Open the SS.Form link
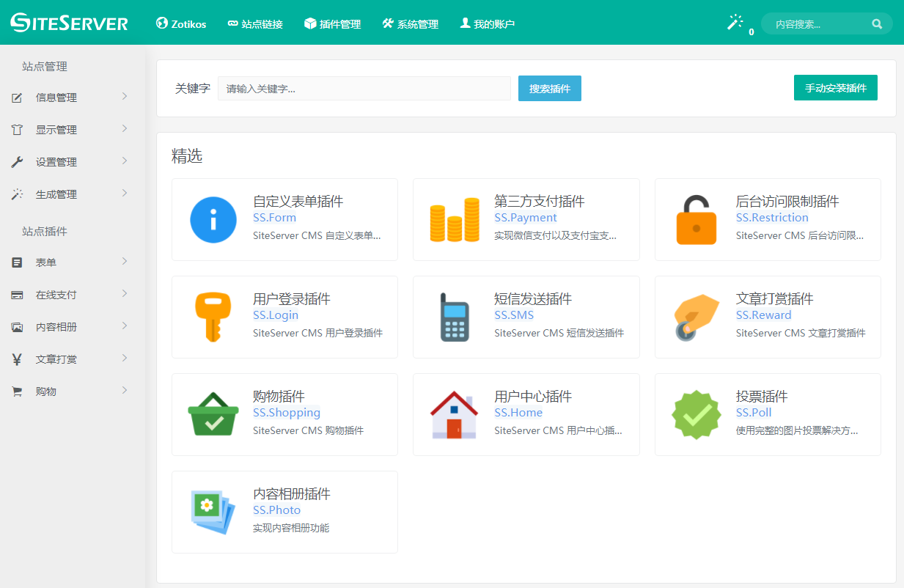This screenshot has height=588, width=904. click(274, 218)
